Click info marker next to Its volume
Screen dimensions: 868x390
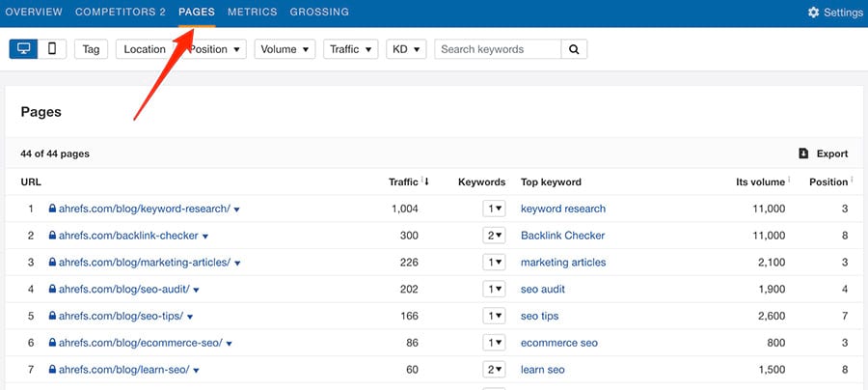pyautogui.click(x=789, y=180)
